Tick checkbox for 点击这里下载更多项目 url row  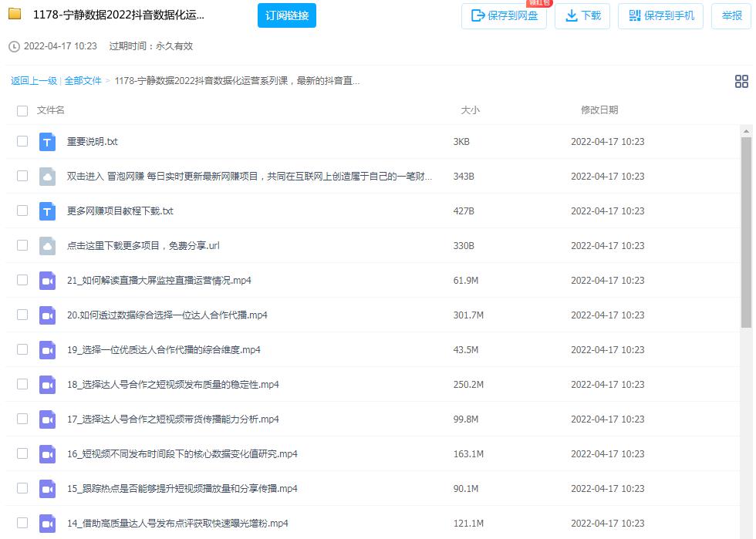pyautogui.click(x=22, y=245)
